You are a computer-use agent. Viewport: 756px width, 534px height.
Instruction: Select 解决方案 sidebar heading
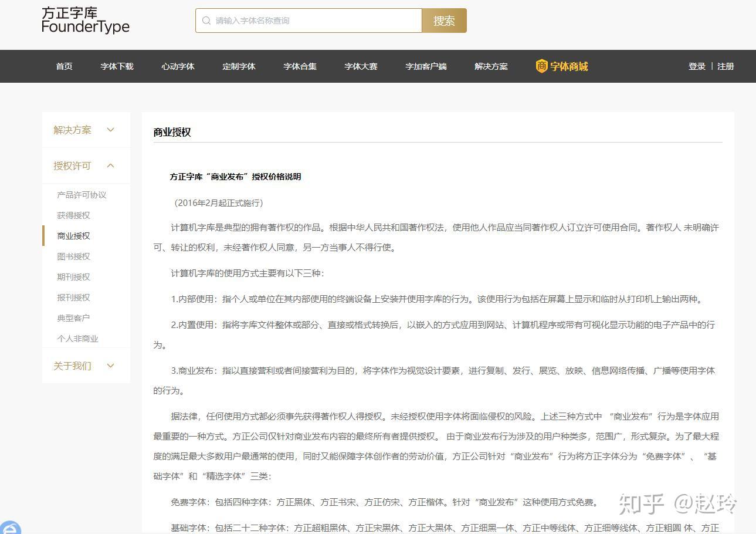(x=73, y=130)
